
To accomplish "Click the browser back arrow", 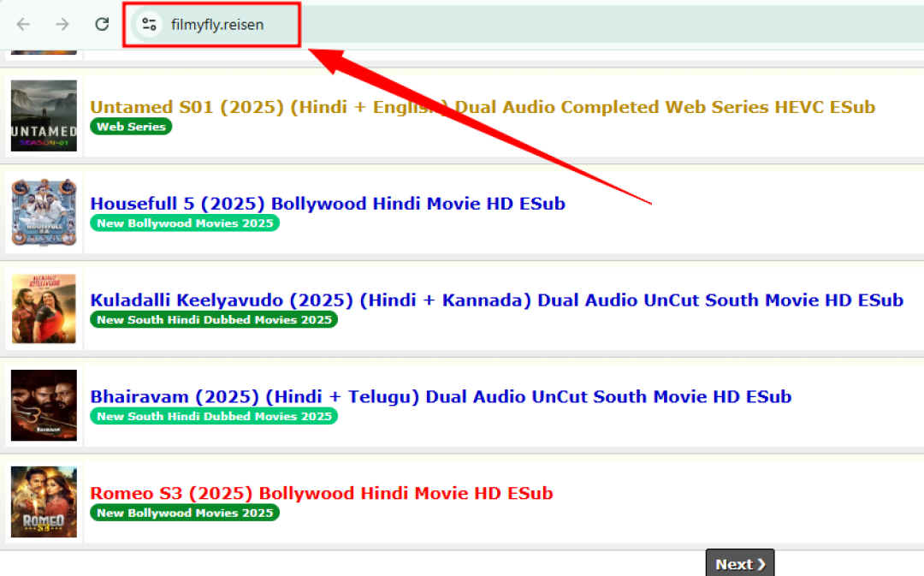I will click(x=24, y=24).
